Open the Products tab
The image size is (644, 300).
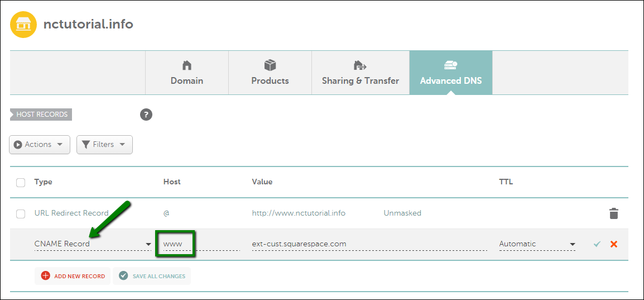(270, 73)
